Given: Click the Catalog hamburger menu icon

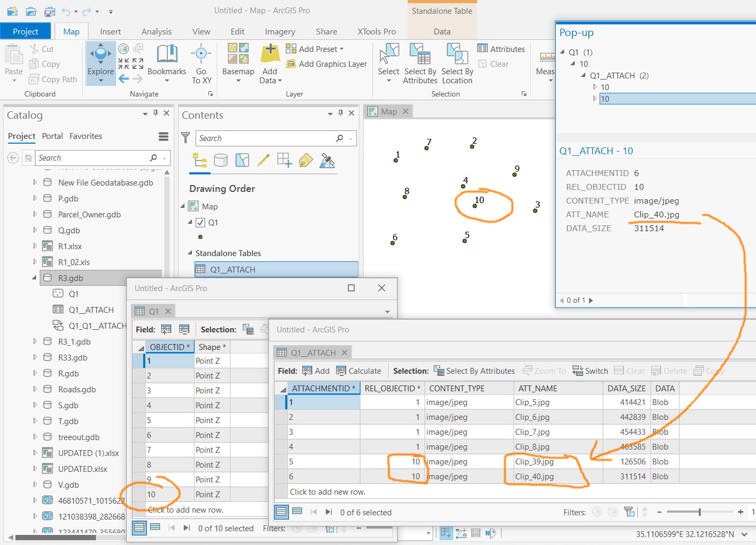Looking at the screenshot, I should 163,137.
